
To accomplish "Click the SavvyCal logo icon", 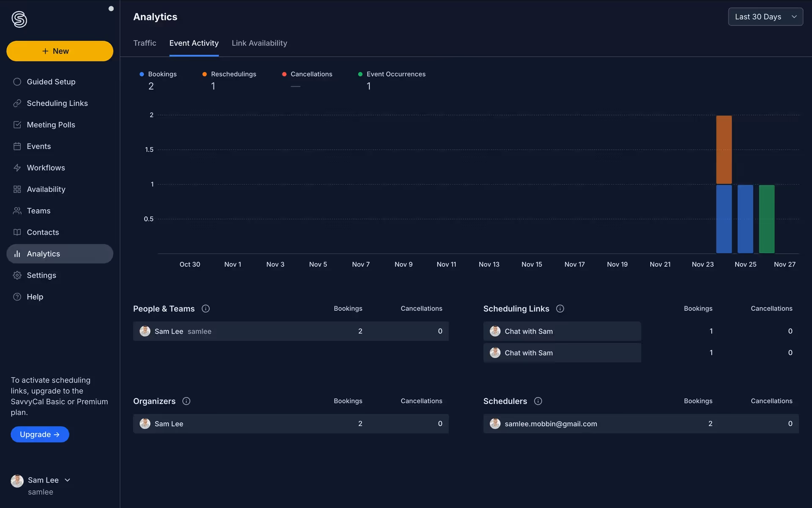I will click(x=19, y=19).
